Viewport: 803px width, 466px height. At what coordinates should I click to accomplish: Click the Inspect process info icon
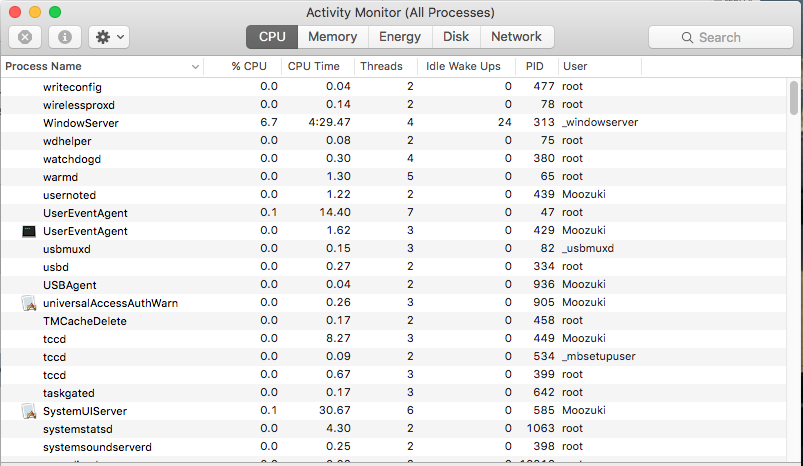[65, 37]
